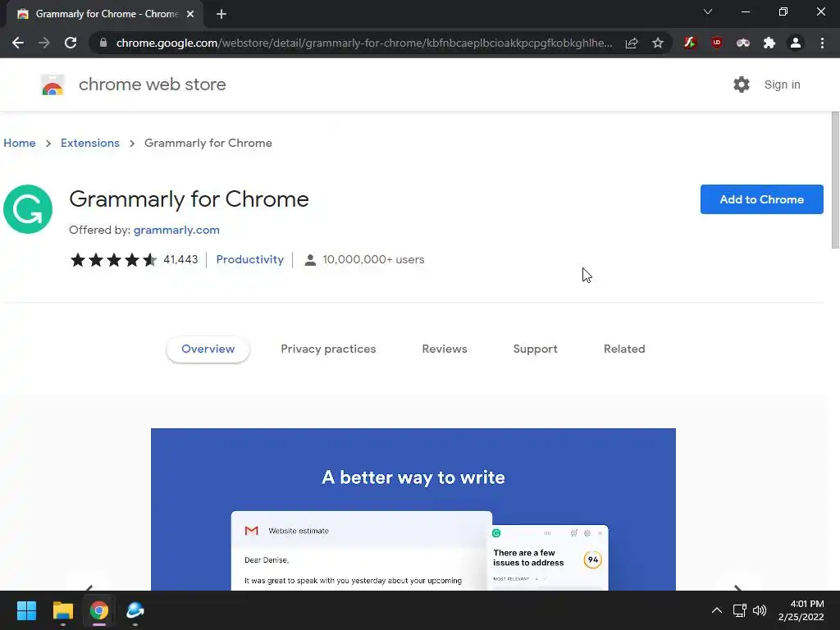Open the volume control
Image resolution: width=840 pixels, height=630 pixels.
point(760,610)
